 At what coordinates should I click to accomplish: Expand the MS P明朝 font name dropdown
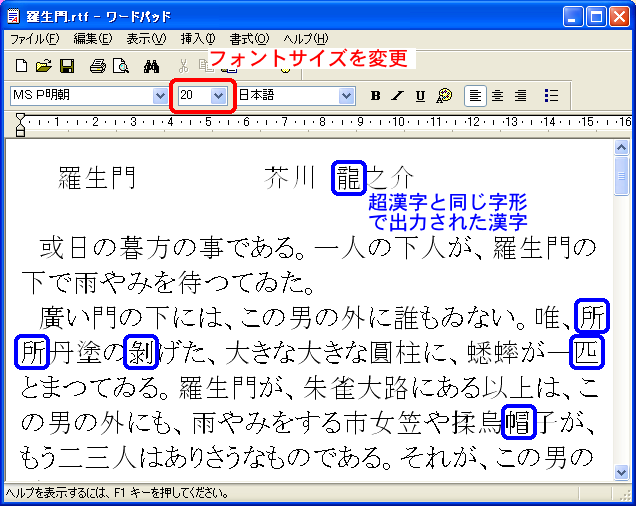coord(161,96)
